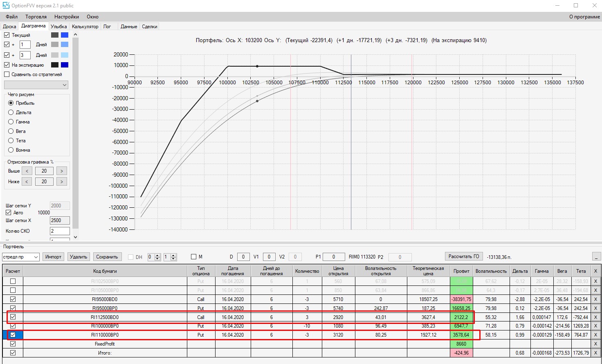Click the Профит column header
Screen dimensions: 602x364
coord(461,271)
